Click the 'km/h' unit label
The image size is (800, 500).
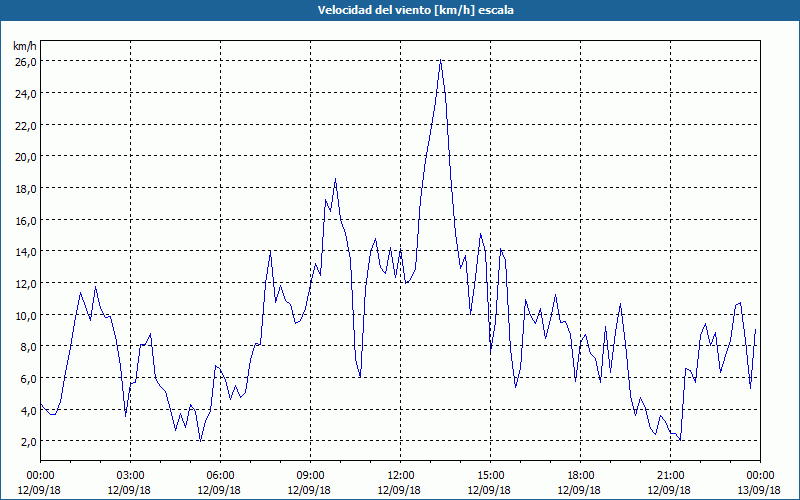pos(25,46)
